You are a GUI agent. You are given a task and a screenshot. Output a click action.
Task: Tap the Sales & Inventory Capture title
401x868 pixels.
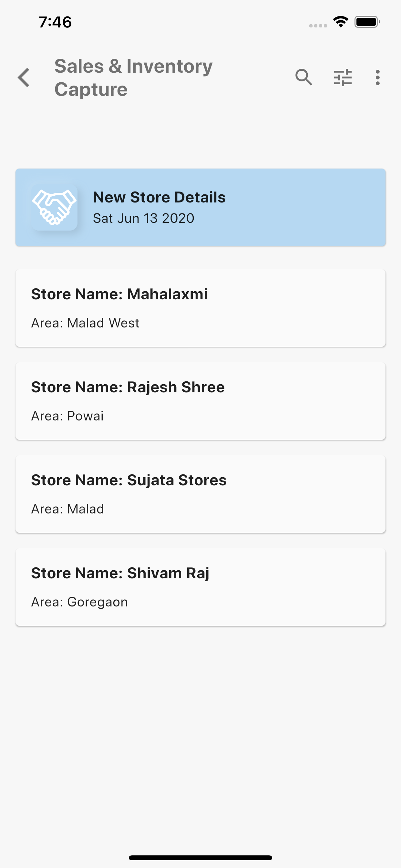click(133, 77)
